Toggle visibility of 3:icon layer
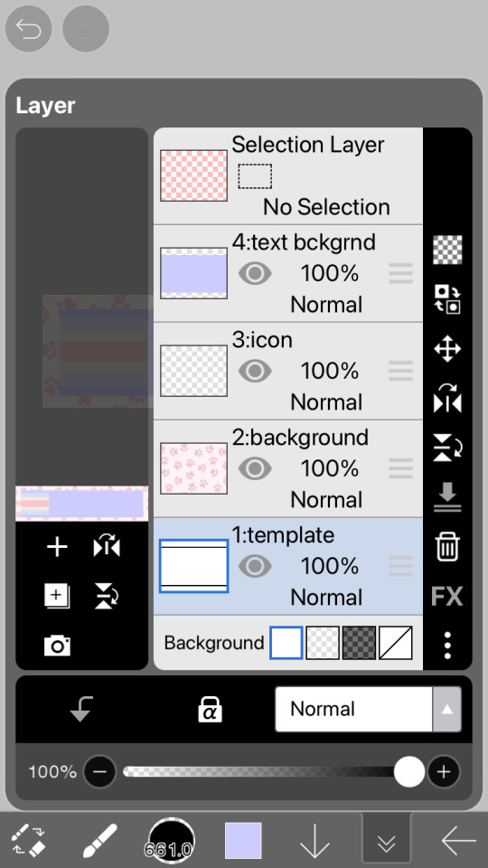Viewport: 488px width, 868px height. pyautogui.click(x=255, y=371)
